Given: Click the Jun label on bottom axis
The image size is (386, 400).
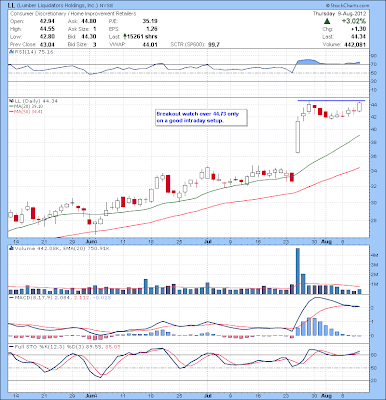Looking at the screenshot, I should tap(91, 395).
